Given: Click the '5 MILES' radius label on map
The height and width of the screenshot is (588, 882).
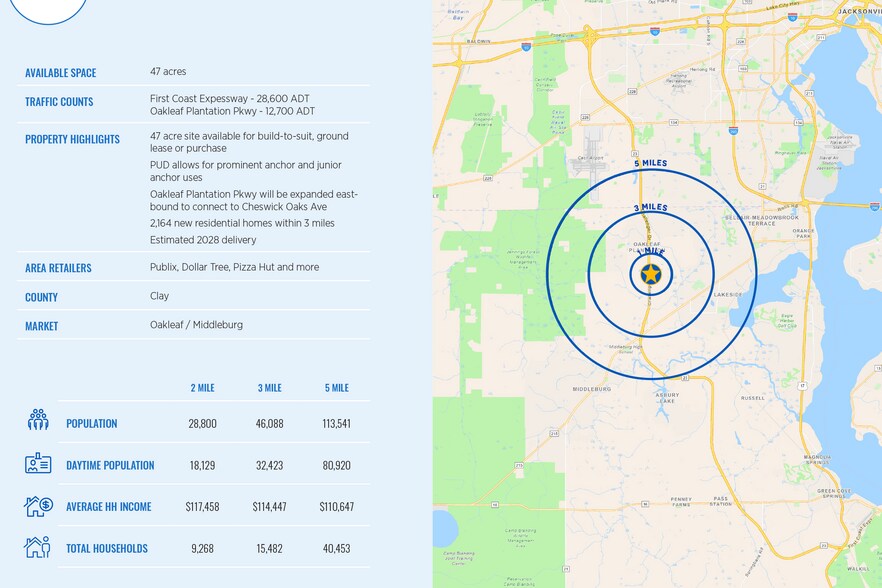Looking at the screenshot, I should pos(651,163).
